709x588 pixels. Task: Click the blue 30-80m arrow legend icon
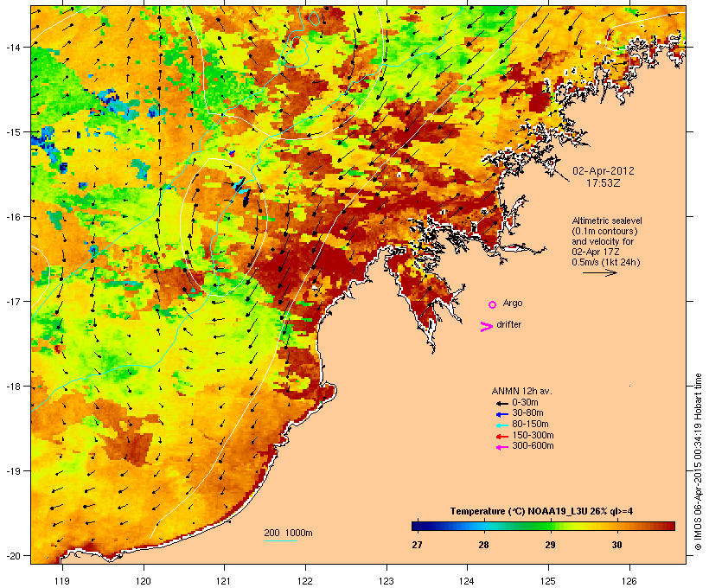tap(502, 414)
